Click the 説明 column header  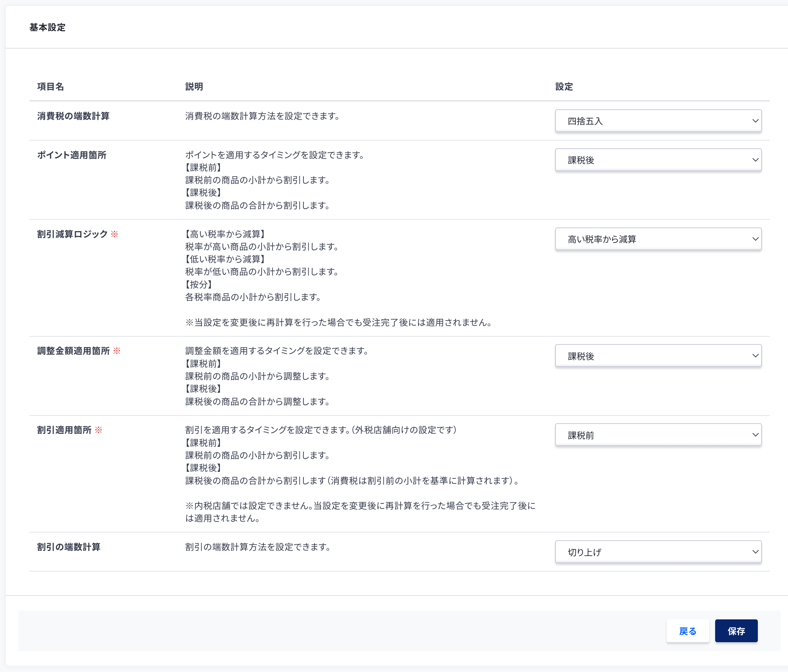(x=194, y=87)
